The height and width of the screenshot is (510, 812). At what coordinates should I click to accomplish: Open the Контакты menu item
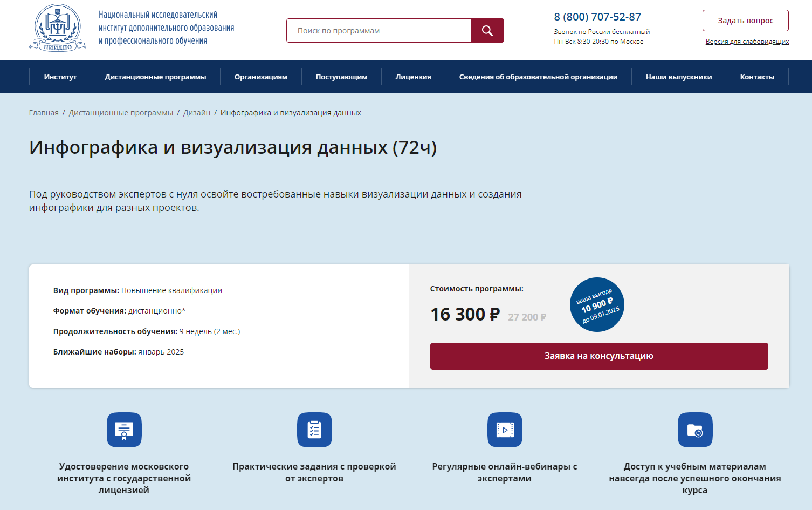758,77
